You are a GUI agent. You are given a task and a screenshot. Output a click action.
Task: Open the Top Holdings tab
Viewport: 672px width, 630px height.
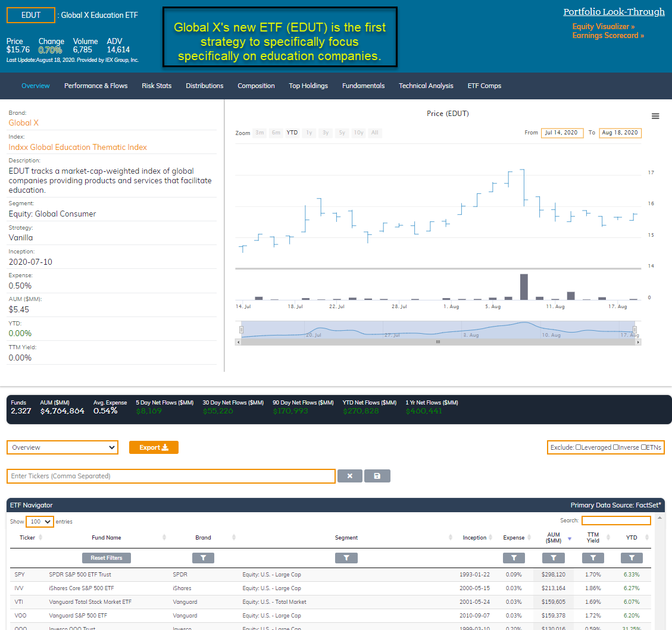coord(308,86)
